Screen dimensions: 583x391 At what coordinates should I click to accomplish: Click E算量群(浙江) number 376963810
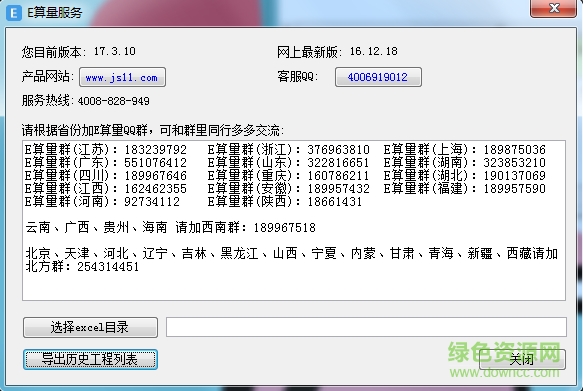pyautogui.click(x=338, y=150)
